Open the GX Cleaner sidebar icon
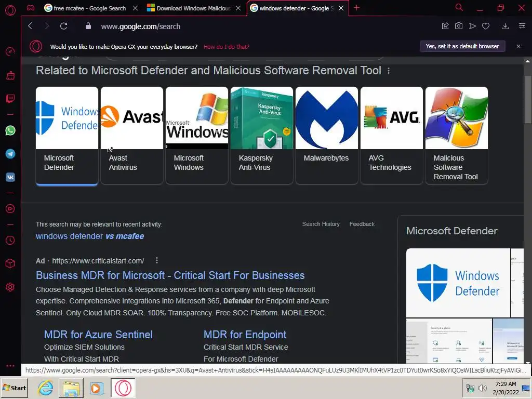Screen dimensions: 532x399 10,75
